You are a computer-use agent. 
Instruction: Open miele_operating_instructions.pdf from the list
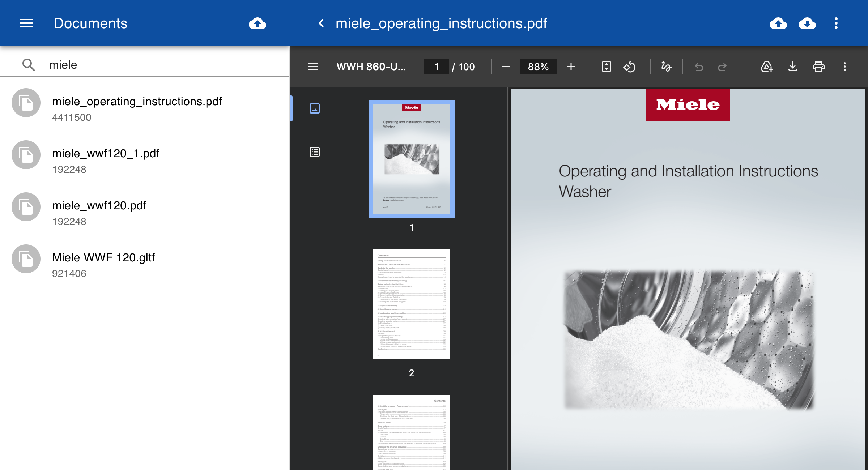coord(145,108)
